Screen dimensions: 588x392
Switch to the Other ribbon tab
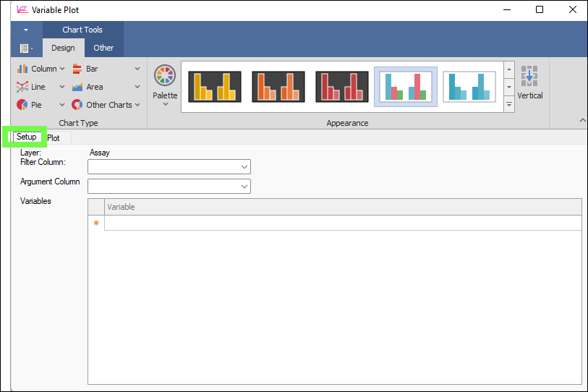(103, 48)
